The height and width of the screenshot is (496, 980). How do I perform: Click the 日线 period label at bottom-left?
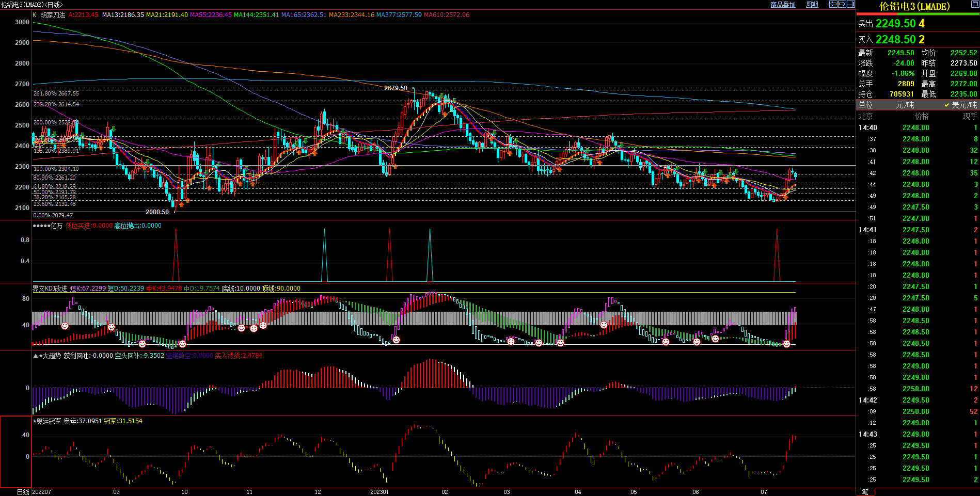(23, 492)
